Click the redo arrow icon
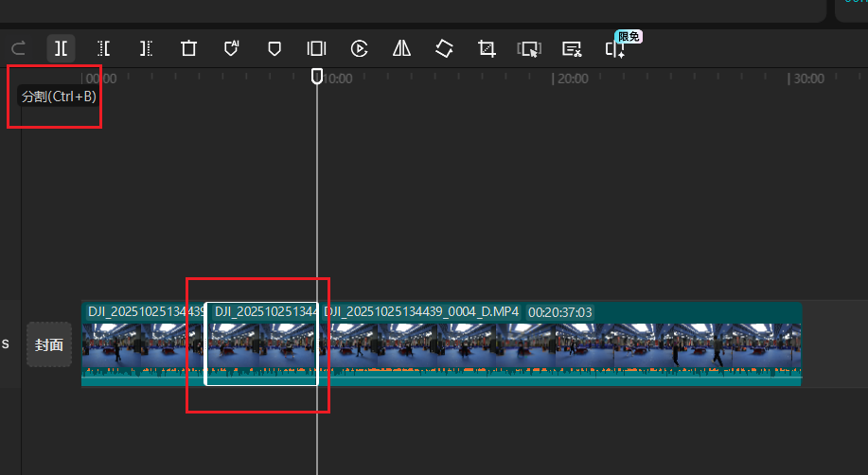The width and height of the screenshot is (868, 475). pyautogui.click(x=18, y=48)
